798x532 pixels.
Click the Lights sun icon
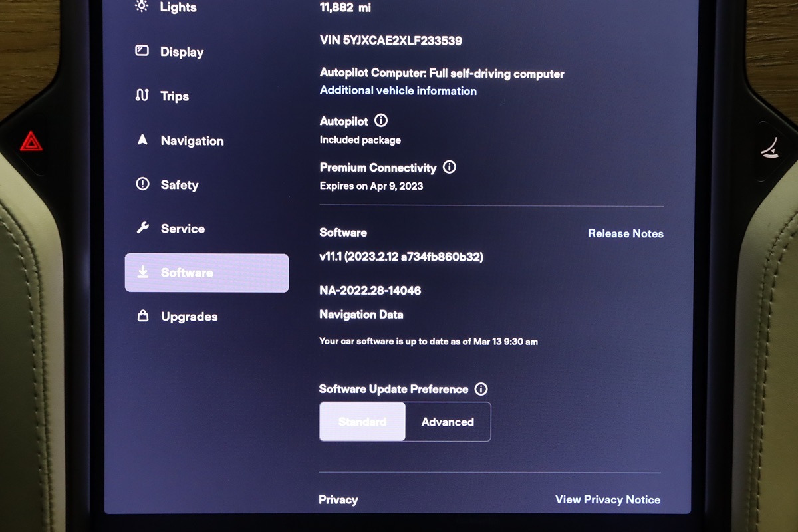click(142, 7)
